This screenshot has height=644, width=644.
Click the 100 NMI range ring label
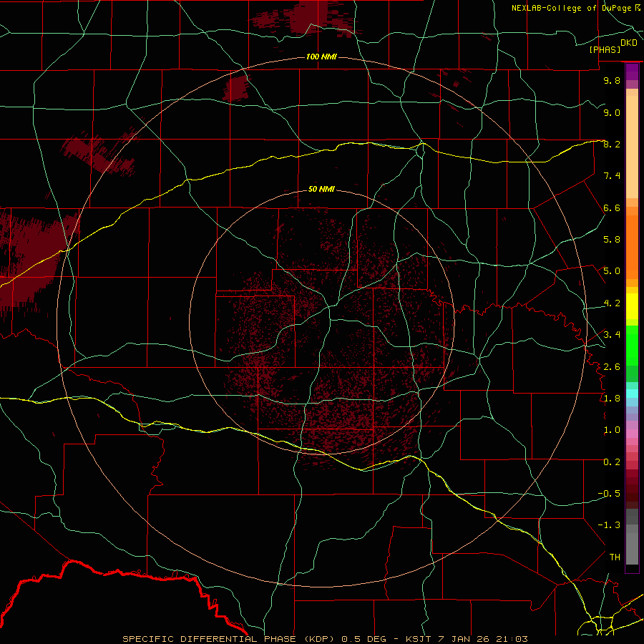click(321, 57)
